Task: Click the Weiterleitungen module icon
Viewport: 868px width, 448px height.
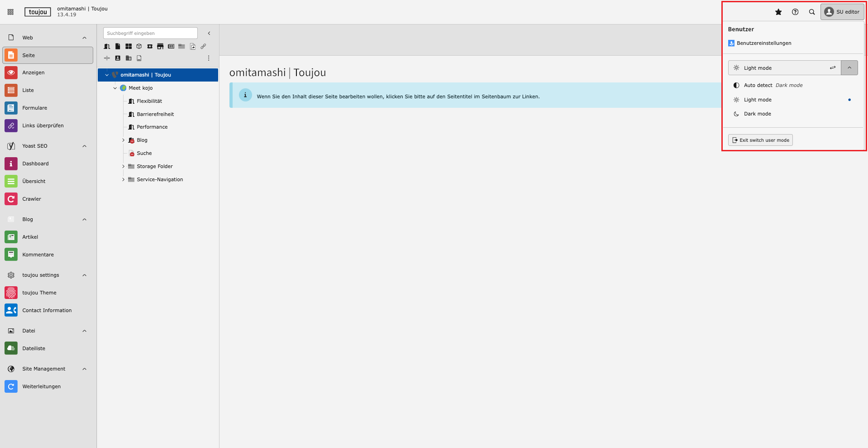Action: [x=11, y=386]
